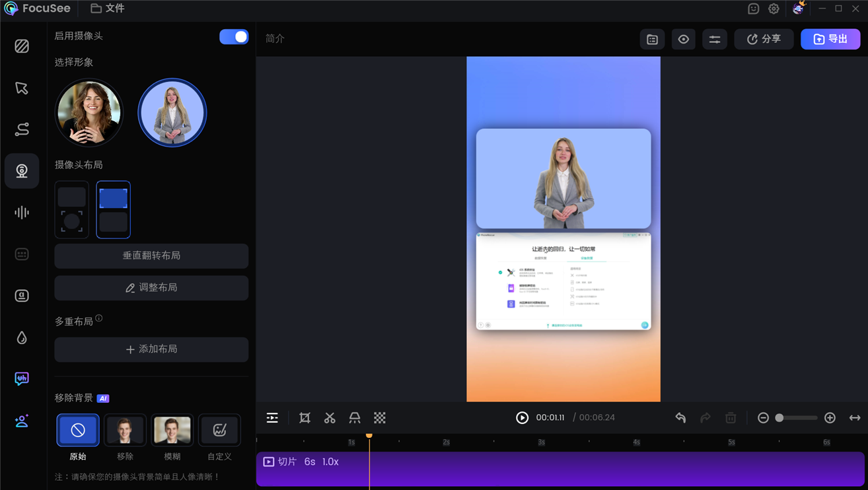Open the audio waveform sidebar icon
This screenshot has width=868, height=490.
pos(22,213)
